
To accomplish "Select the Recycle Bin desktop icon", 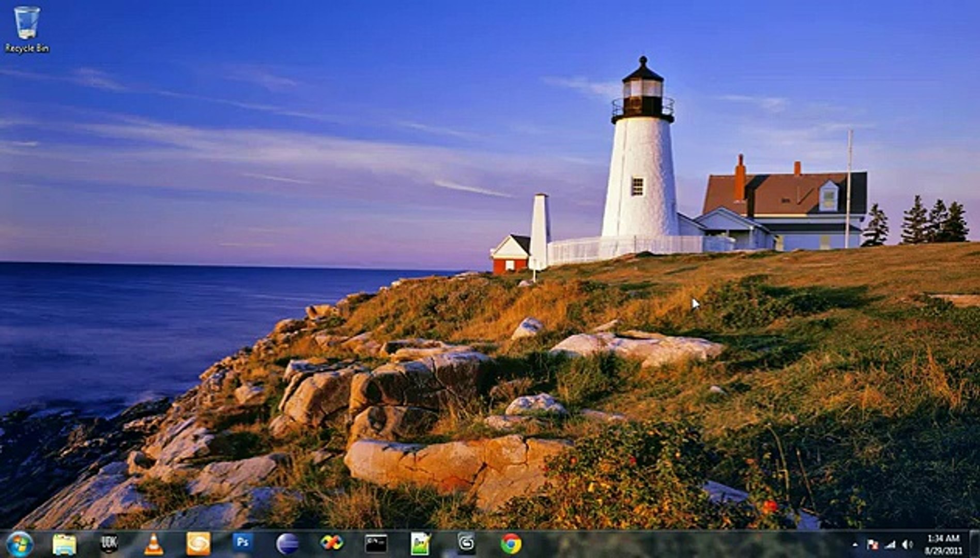I will point(27,29).
